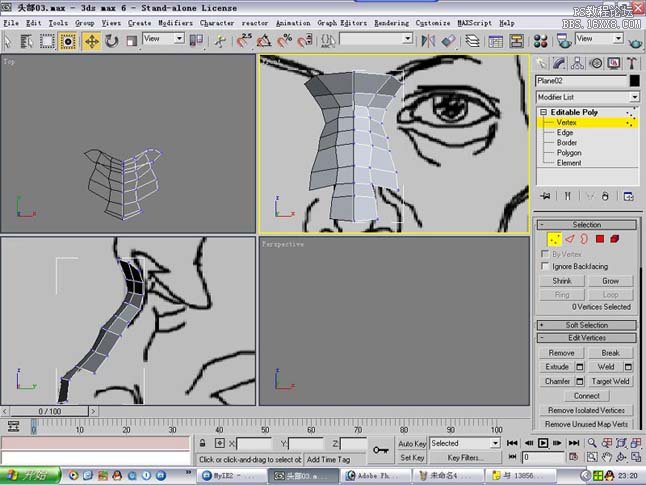Click the Target Weld button
This screenshot has width=646, height=485.
[610, 382]
